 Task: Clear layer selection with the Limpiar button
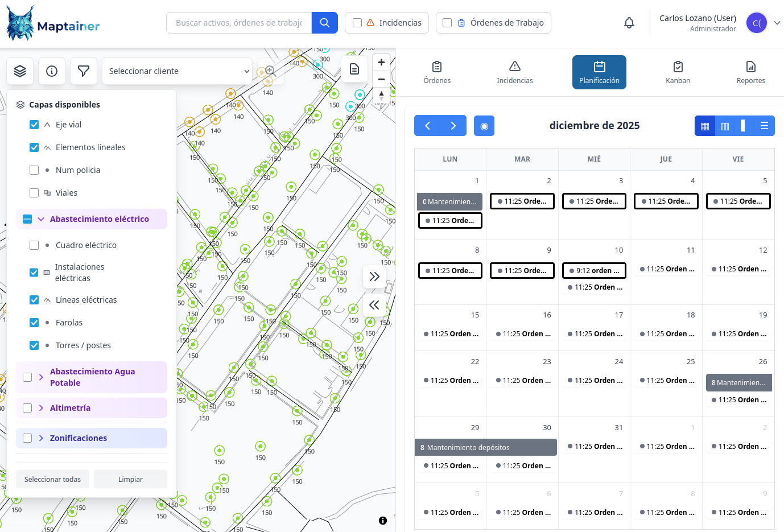130,479
